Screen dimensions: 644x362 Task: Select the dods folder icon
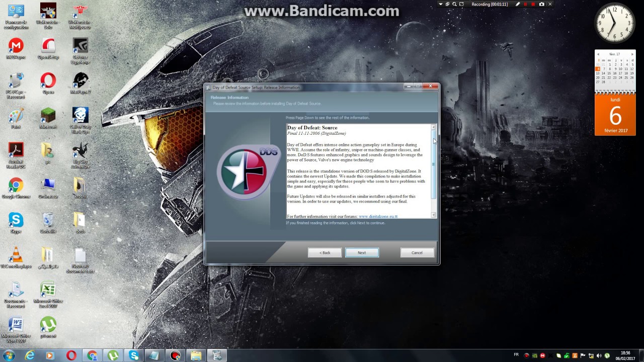tap(80, 223)
